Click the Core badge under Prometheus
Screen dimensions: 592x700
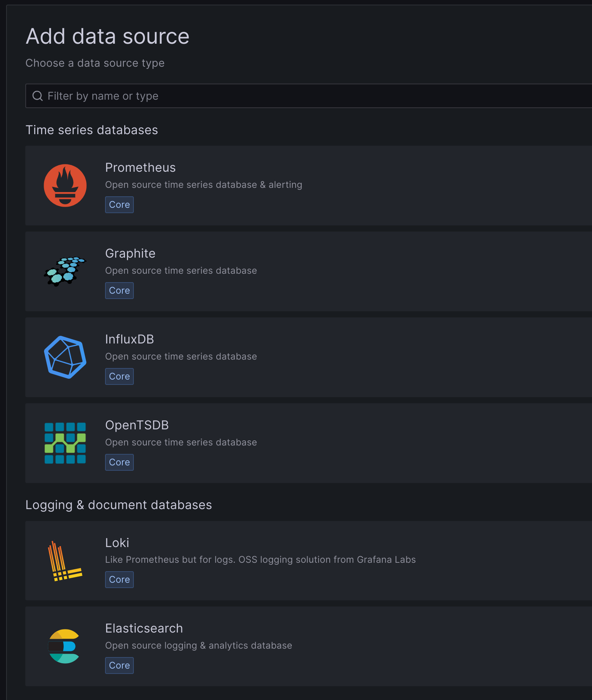tap(119, 205)
